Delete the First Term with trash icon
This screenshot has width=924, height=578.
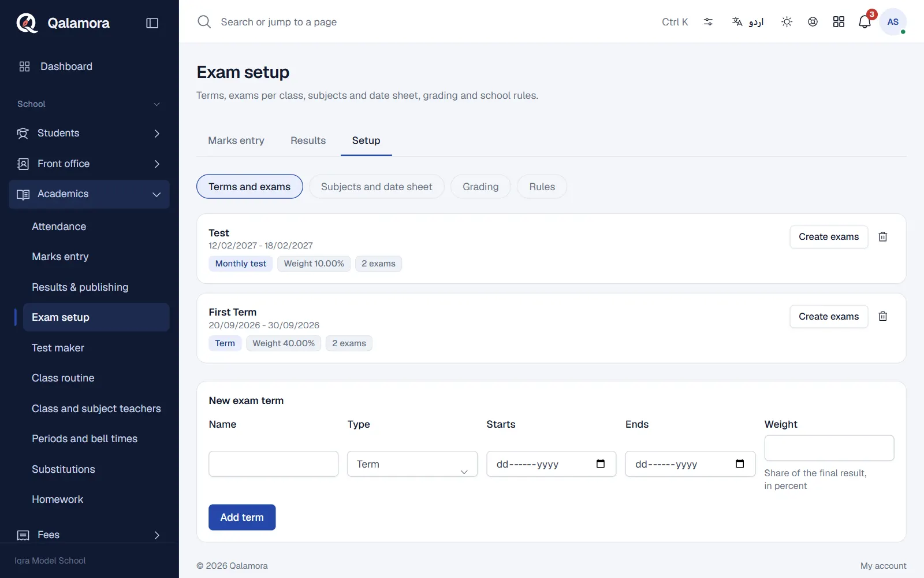pyautogui.click(x=883, y=317)
